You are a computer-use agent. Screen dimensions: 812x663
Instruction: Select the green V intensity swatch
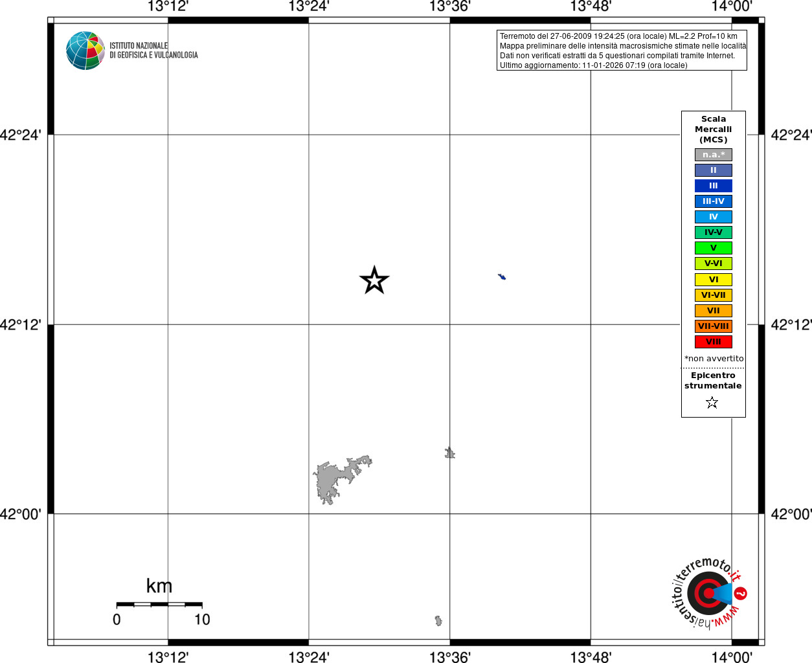click(x=714, y=248)
